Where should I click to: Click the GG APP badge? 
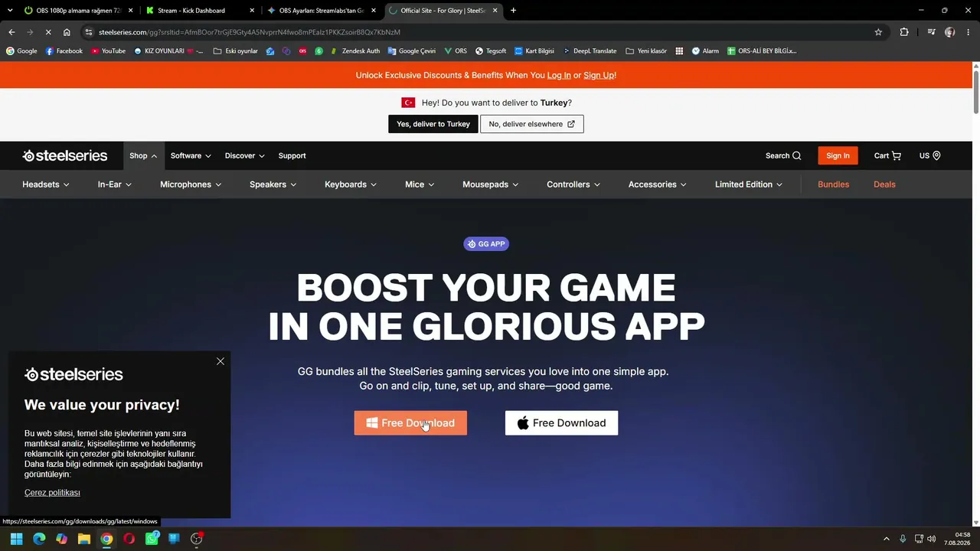(486, 244)
